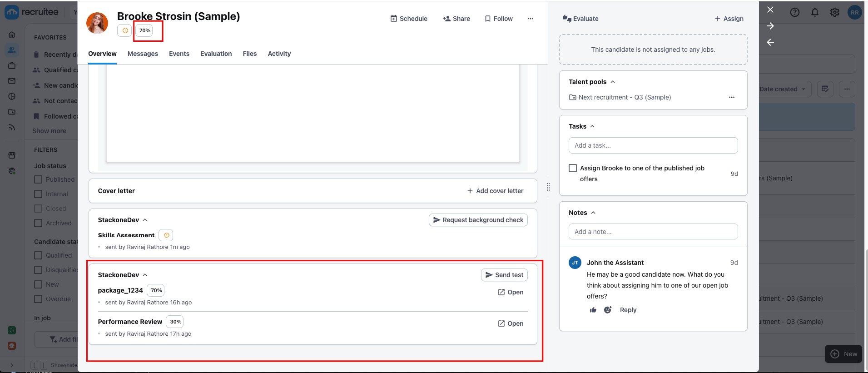Open the RR user avatar menu
The height and width of the screenshot is (373, 868).
pyautogui.click(x=855, y=12)
